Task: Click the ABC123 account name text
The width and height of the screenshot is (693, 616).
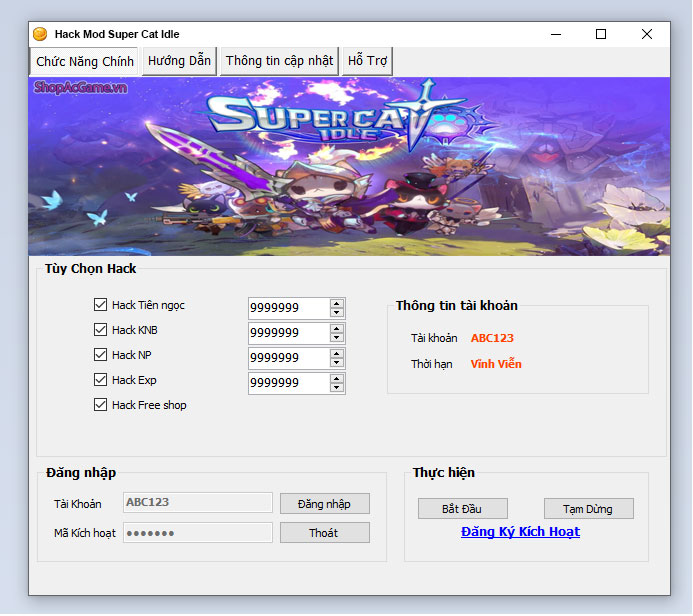Action: click(x=492, y=338)
